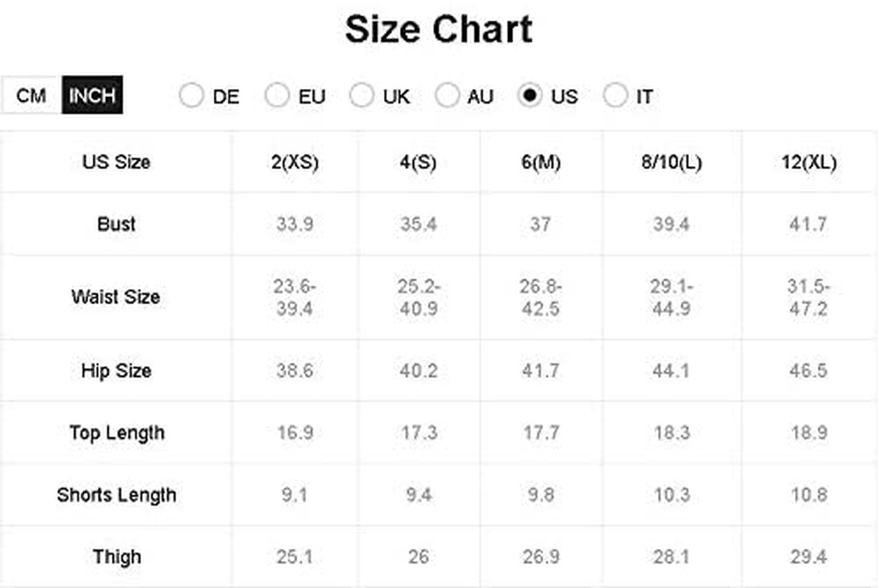
Task: Switch units to CM
Action: 32,95
